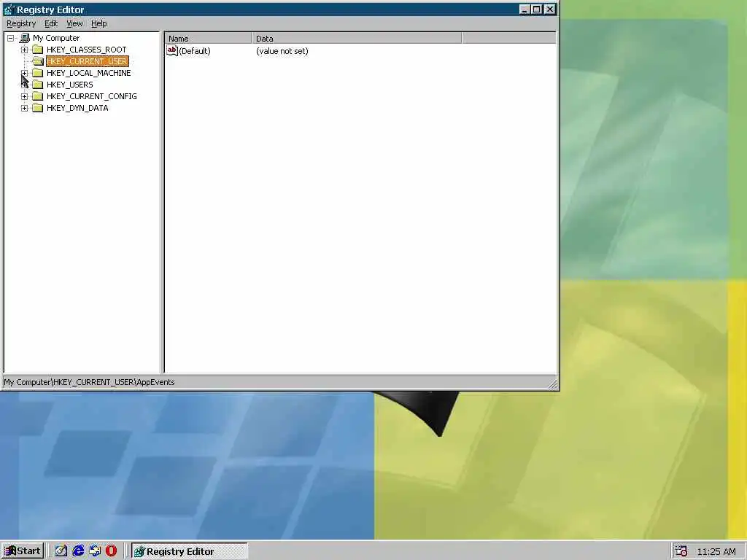
Task: Click the Data column header
Action: coord(356,38)
